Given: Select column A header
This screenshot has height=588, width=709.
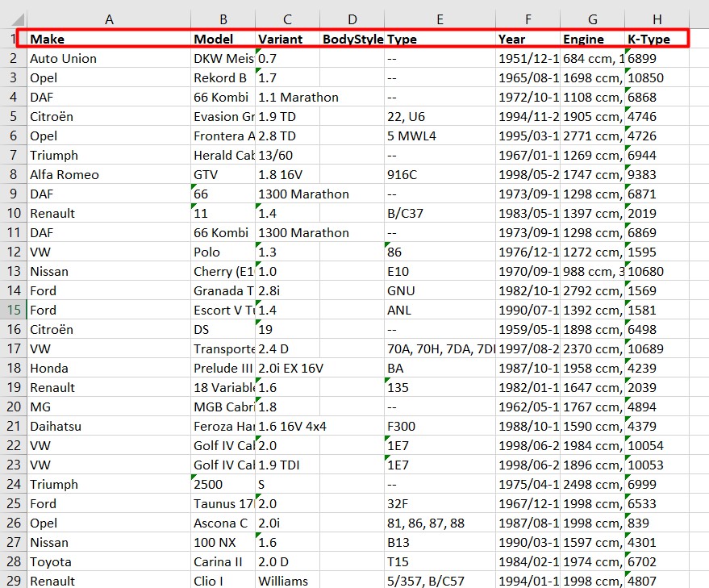Looking at the screenshot, I should pyautogui.click(x=109, y=19).
